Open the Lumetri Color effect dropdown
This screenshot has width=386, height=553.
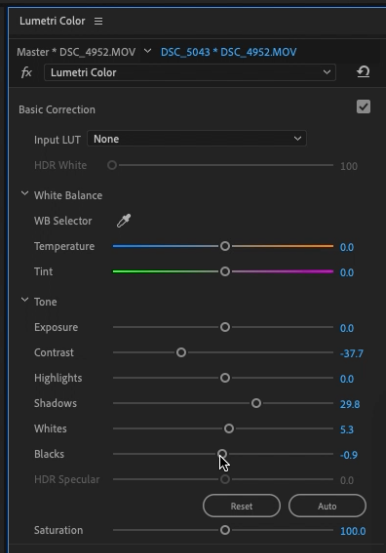[190, 72]
